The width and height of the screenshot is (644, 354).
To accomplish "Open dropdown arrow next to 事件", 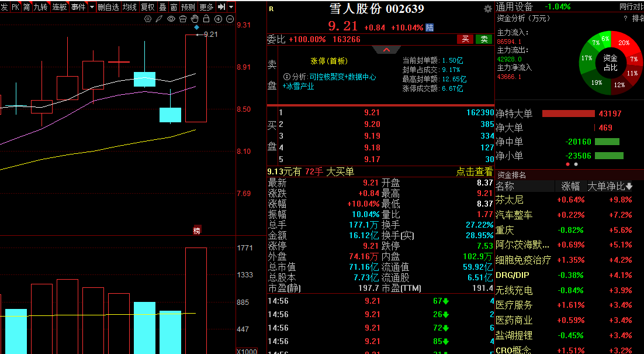I will tap(91, 7).
